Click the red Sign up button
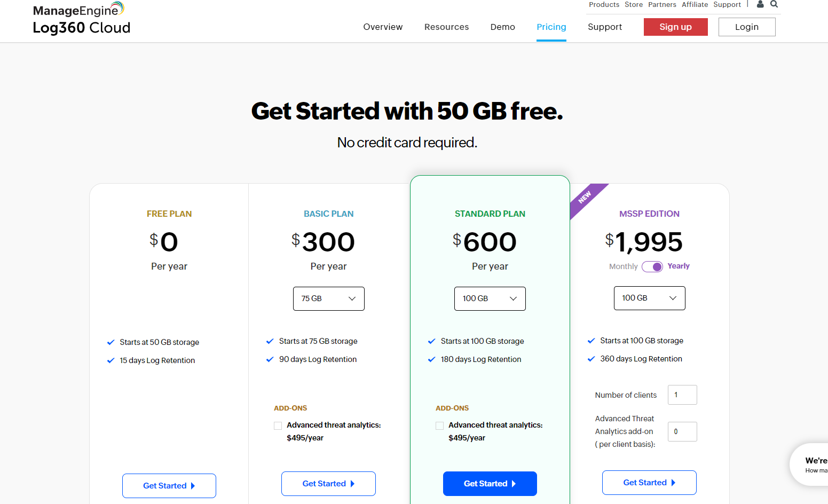This screenshot has height=504, width=828. pyautogui.click(x=675, y=27)
